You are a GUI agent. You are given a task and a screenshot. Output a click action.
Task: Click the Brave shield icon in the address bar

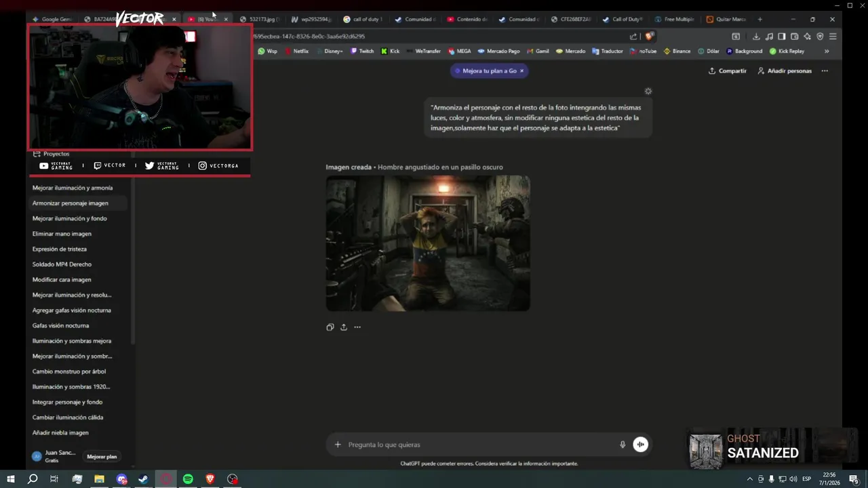(x=649, y=37)
